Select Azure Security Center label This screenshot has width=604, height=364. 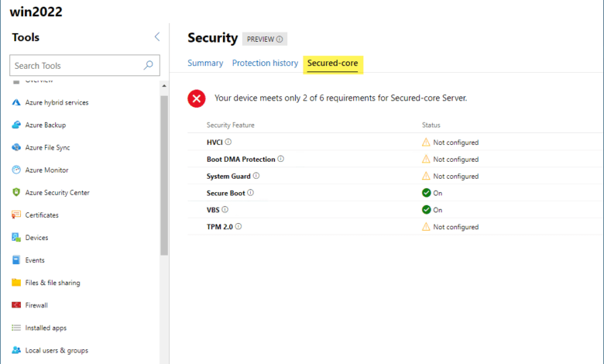click(x=57, y=193)
